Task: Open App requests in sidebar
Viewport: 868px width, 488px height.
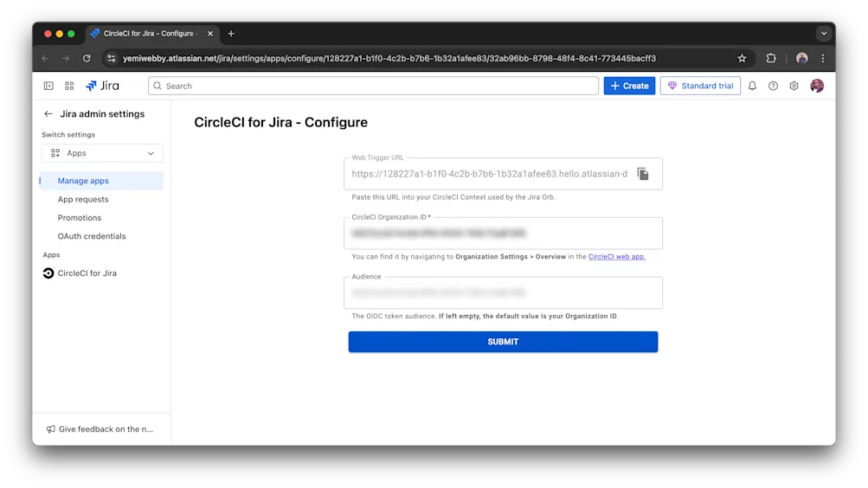Action: (83, 199)
